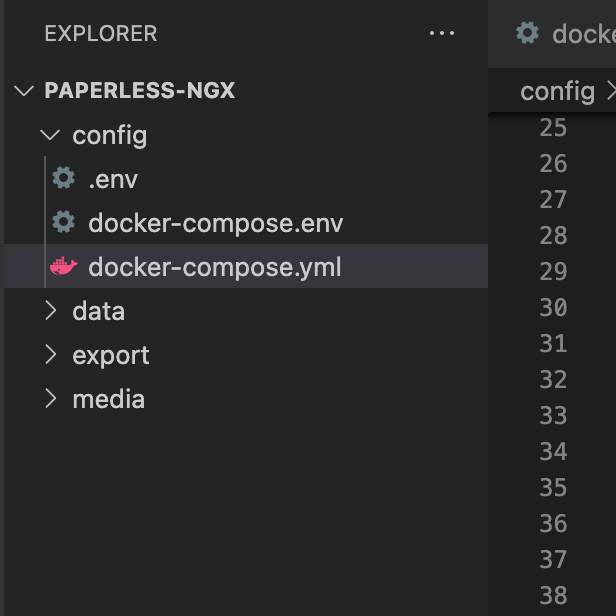Click the gear icon beside docker-compose.env
This screenshot has width=616, height=616.
pos(64,222)
